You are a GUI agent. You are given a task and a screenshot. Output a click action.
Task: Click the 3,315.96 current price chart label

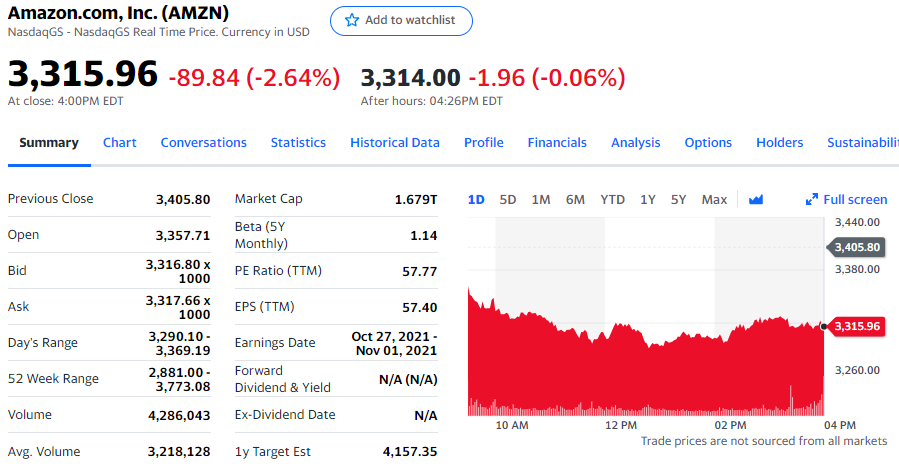(x=857, y=326)
